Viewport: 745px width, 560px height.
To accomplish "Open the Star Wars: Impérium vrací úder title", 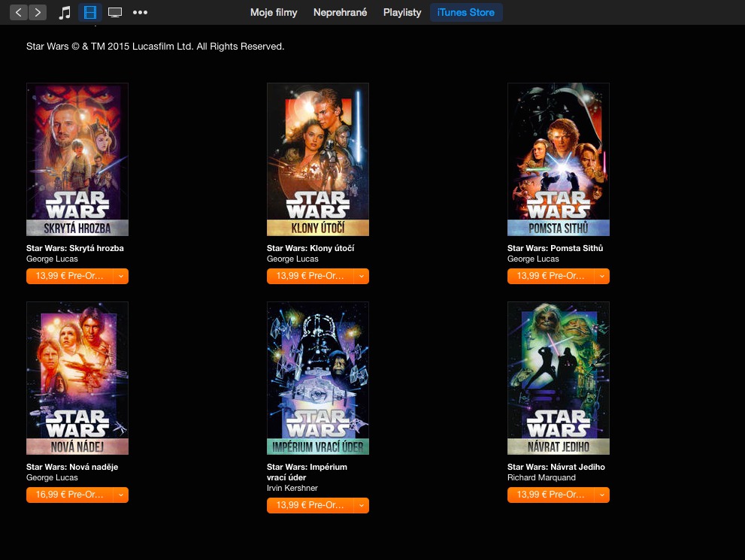I will tap(307, 472).
